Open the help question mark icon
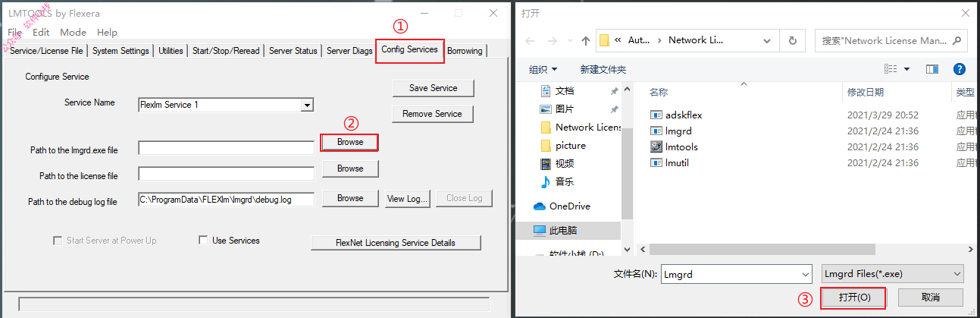The height and width of the screenshot is (318, 980). 958,69
